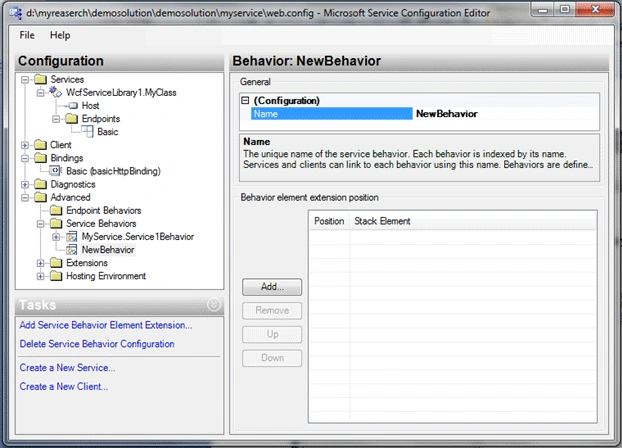Viewport: 622px width, 448px height.
Task: Click the Hosting Environment folder icon
Action: click(x=56, y=276)
